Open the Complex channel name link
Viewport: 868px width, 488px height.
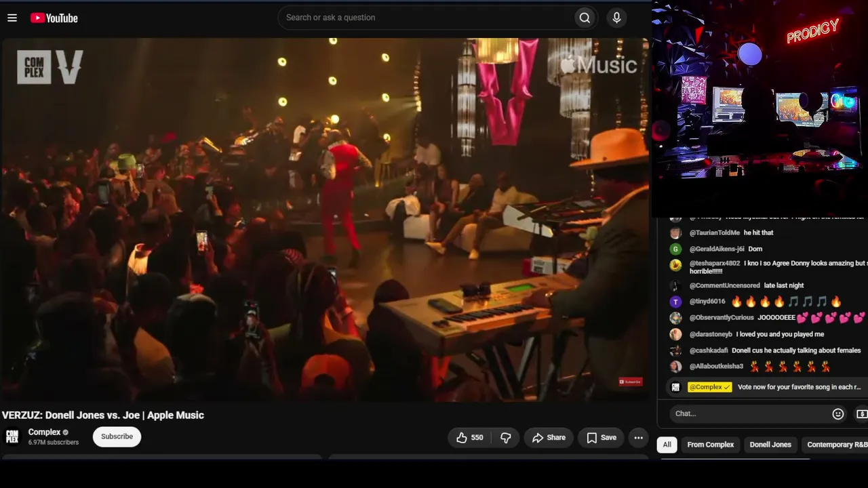(44, 432)
